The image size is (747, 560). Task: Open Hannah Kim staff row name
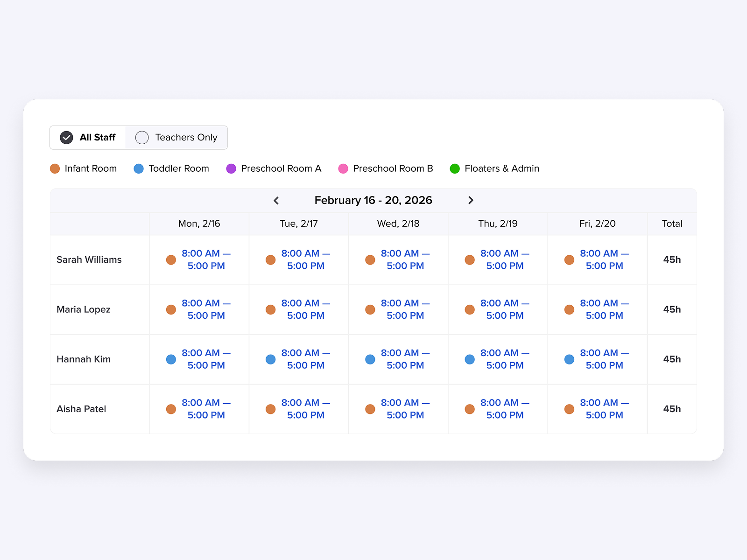point(84,359)
